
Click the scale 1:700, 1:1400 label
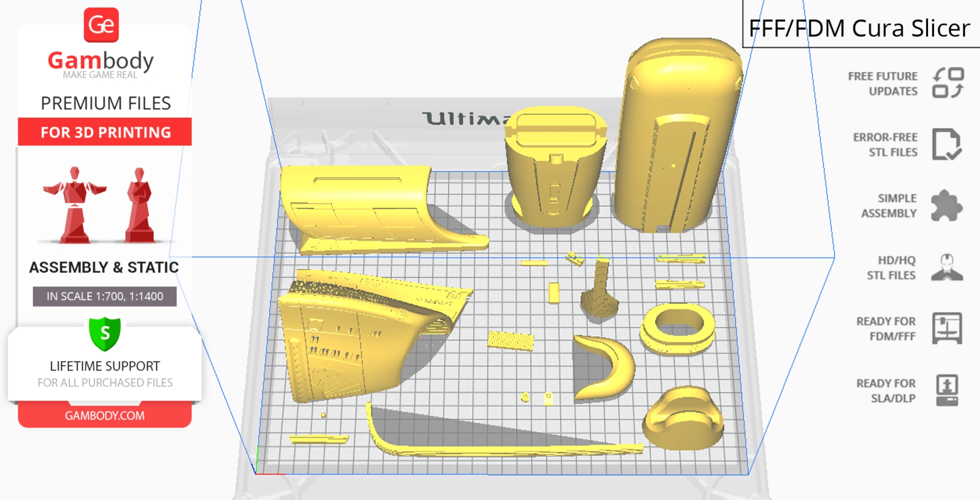105,296
